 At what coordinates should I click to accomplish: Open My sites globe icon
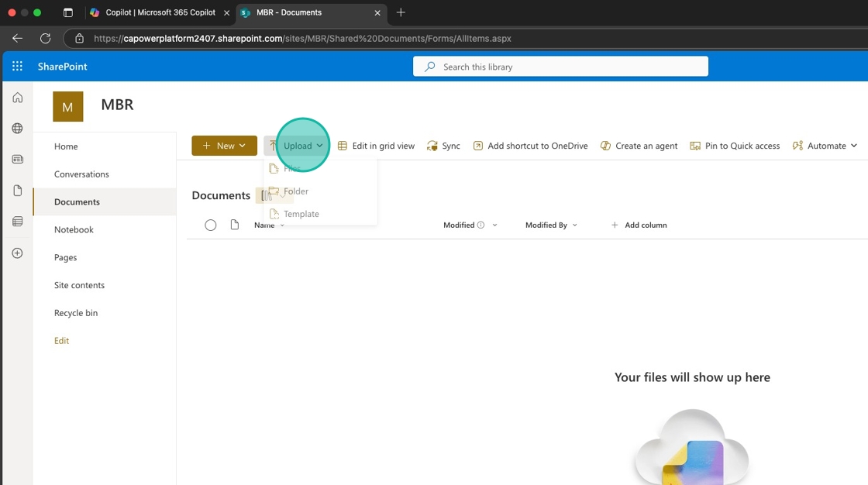(17, 129)
